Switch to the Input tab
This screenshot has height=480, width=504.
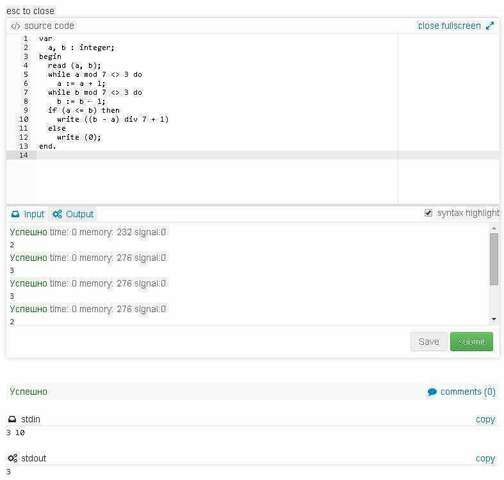click(x=28, y=214)
